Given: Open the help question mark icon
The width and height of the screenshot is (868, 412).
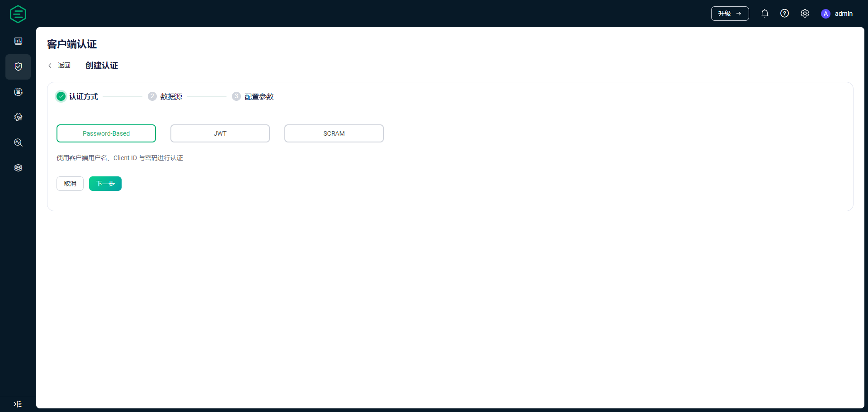Looking at the screenshot, I should click(785, 14).
